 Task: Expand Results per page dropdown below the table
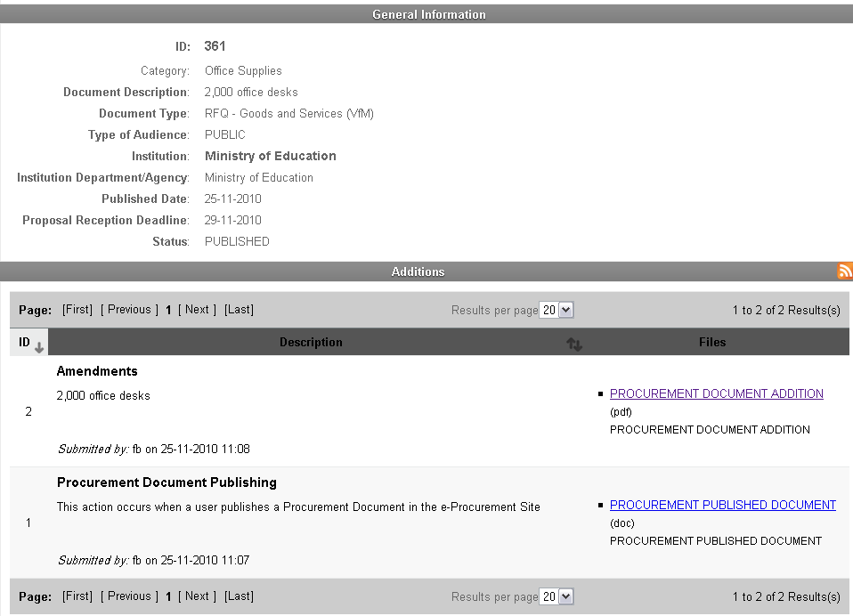557,596
